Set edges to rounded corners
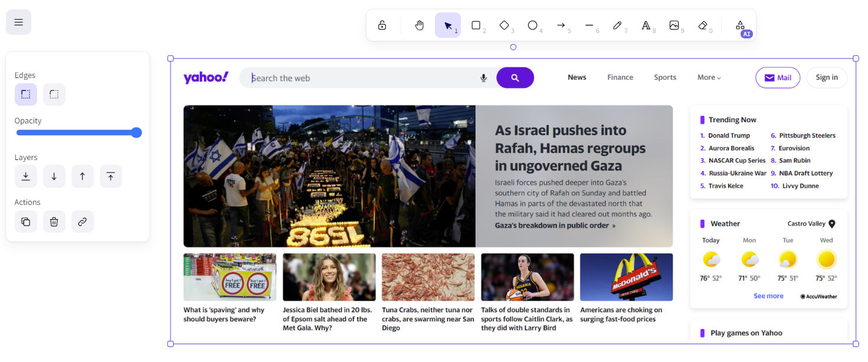The height and width of the screenshot is (362, 868). coord(54,94)
